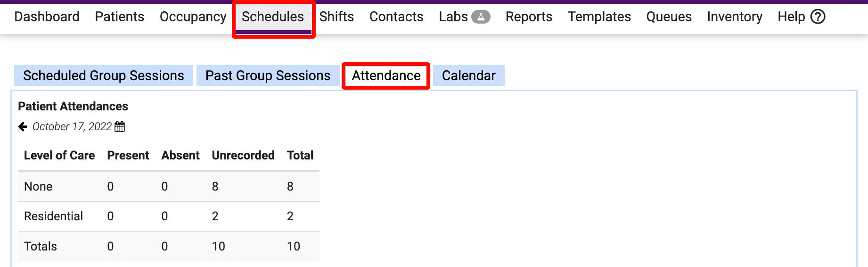Switch to Past Group Sessions tab

coord(268,75)
